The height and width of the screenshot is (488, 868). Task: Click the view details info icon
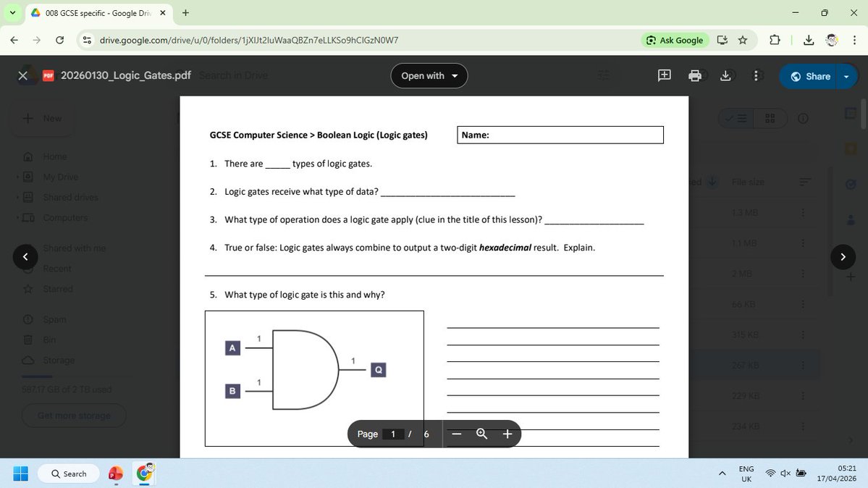tap(804, 118)
